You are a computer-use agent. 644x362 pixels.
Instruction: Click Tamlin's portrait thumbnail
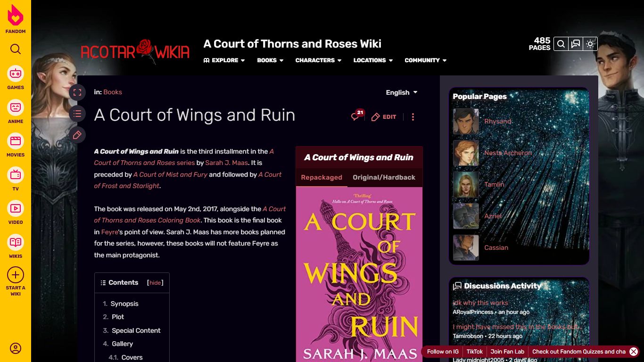coord(466,185)
